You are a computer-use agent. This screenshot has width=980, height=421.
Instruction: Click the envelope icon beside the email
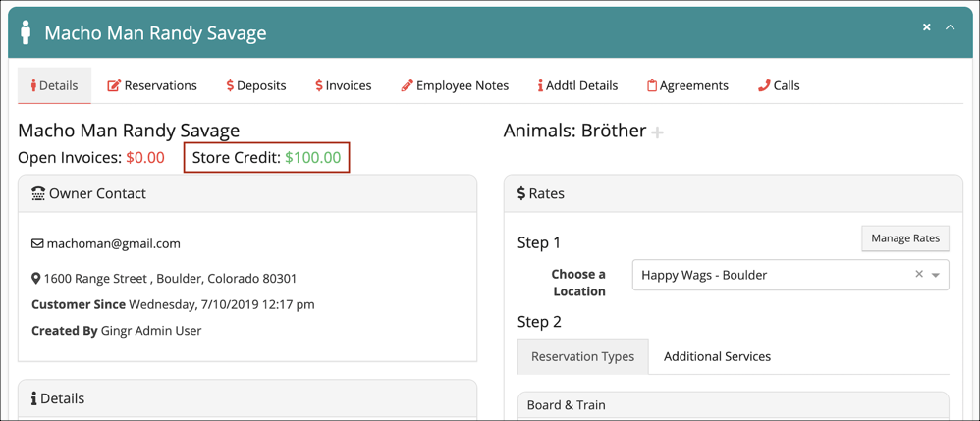tap(37, 243)
